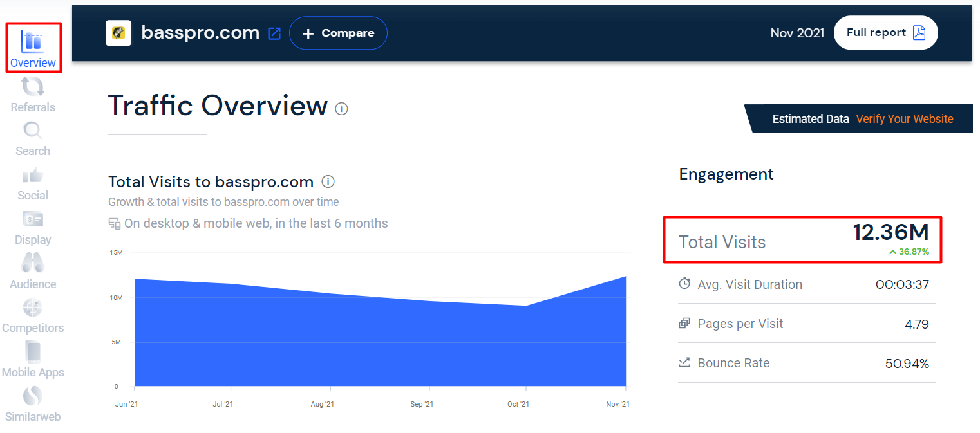Click the 4.79 pages per visit value

(917, 324)
